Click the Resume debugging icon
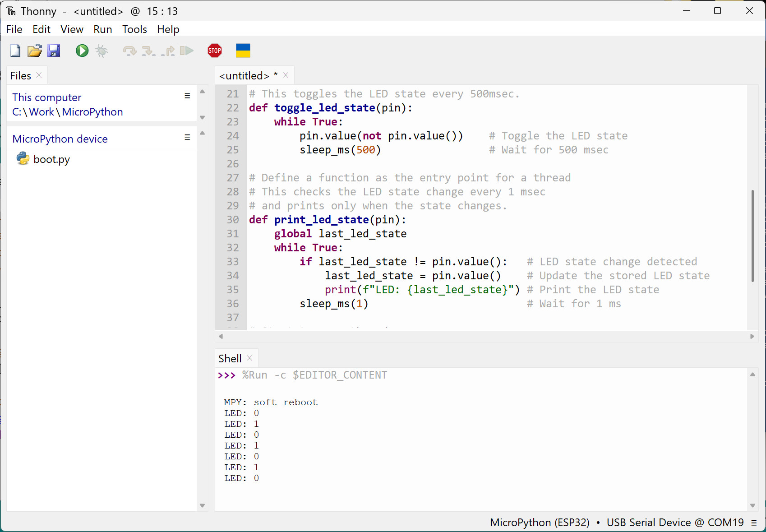Screen dimensions: 766x532 187,51
